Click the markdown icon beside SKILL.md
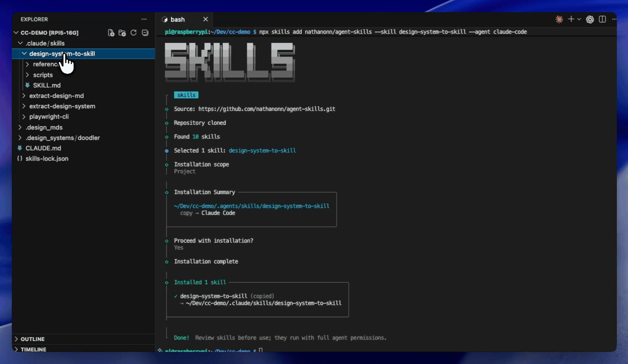This screenshot has width=628, height=364. 27,85
